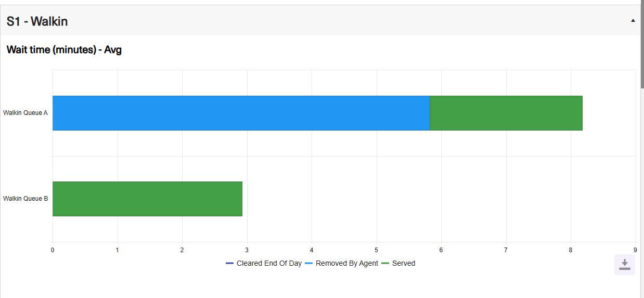This screenshot has width=644, height=298.
Task: Click the x-axis tick label 3
Action: click(247, 250)
